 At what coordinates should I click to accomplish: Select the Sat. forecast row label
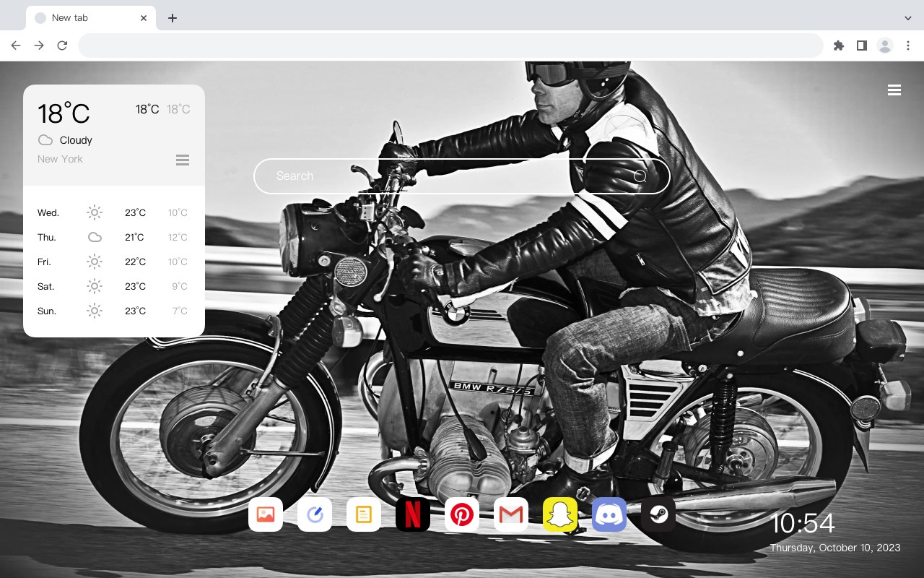46,286
